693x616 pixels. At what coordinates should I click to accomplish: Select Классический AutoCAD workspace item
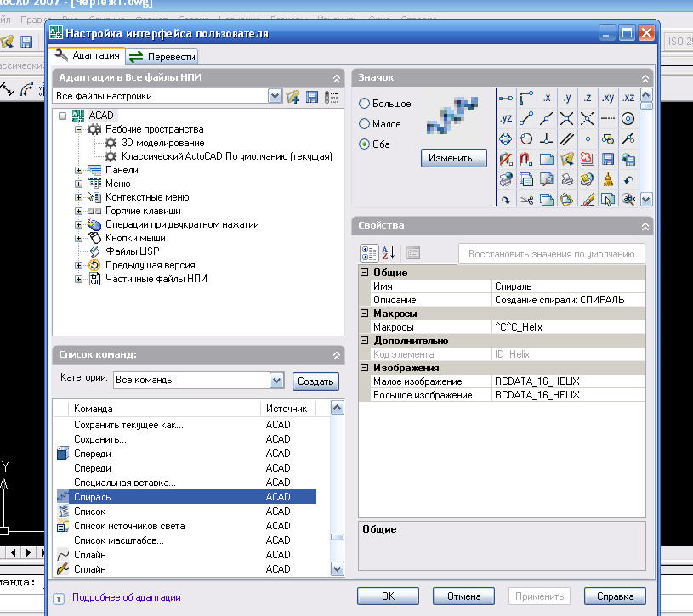(x=227, y=156)
